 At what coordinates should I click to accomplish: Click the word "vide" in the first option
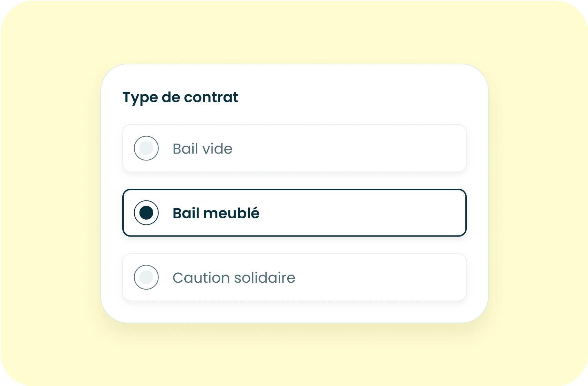click(x=217, y=149)
